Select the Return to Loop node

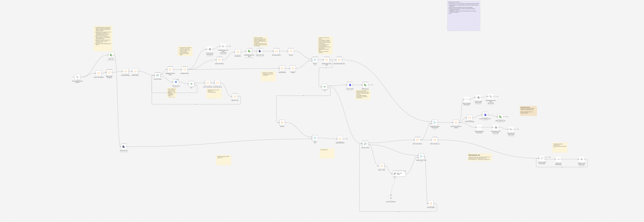235,96
